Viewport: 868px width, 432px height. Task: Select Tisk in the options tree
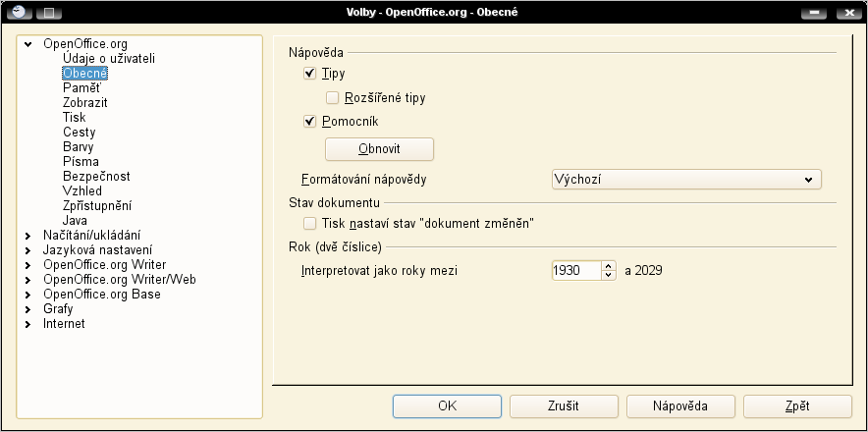[x=75, y=118]
